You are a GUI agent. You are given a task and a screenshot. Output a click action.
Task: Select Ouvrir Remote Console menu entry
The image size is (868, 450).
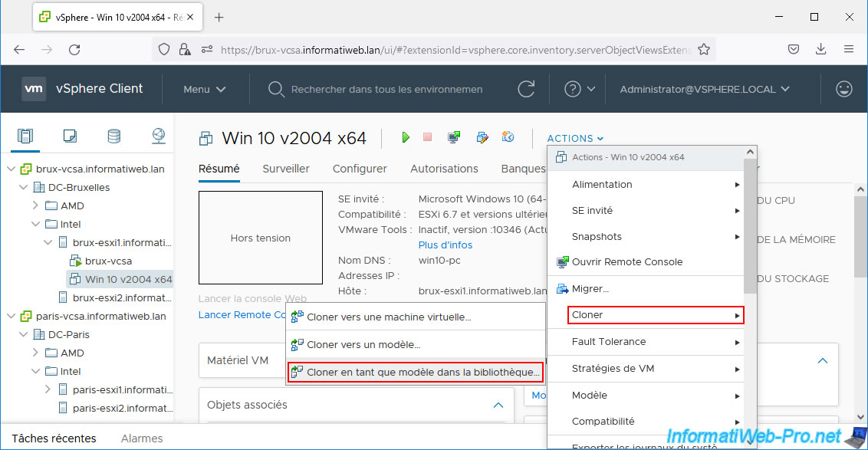[646, 262]
